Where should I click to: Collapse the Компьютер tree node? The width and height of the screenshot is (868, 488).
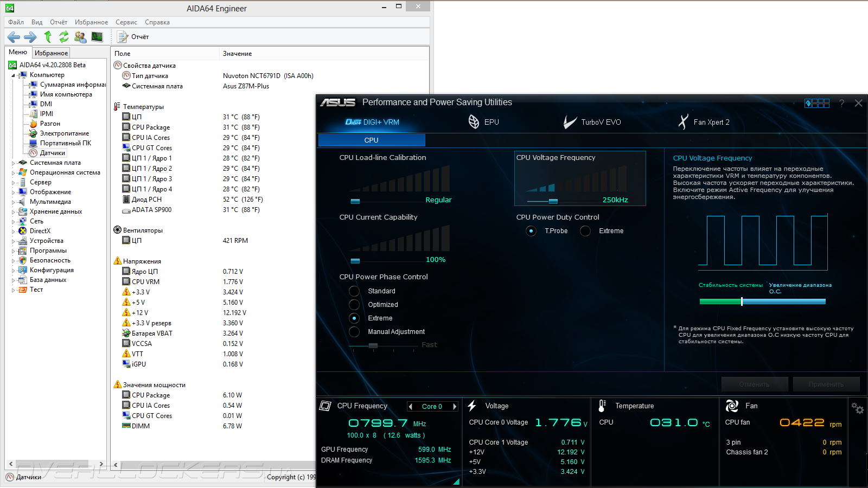click(x=13, y=75)
